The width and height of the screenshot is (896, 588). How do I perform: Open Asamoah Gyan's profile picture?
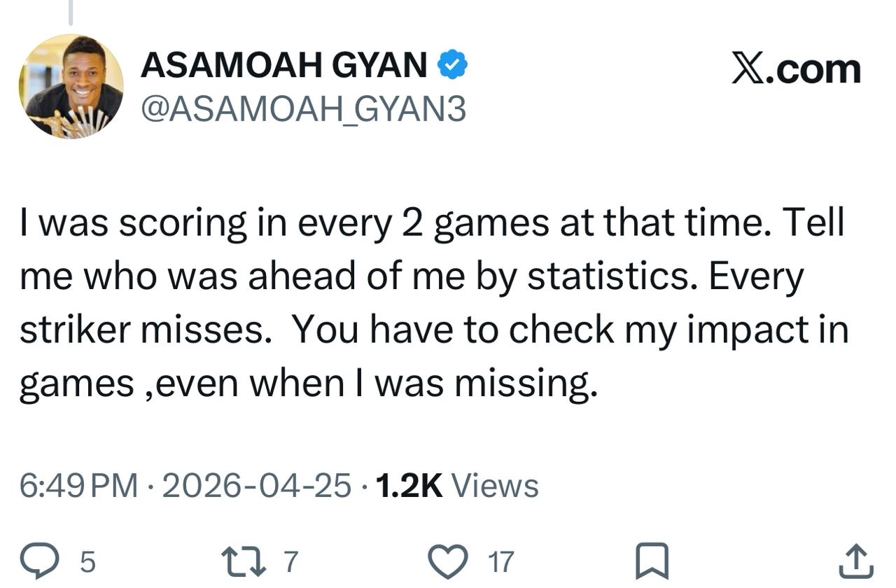point(71,85)
